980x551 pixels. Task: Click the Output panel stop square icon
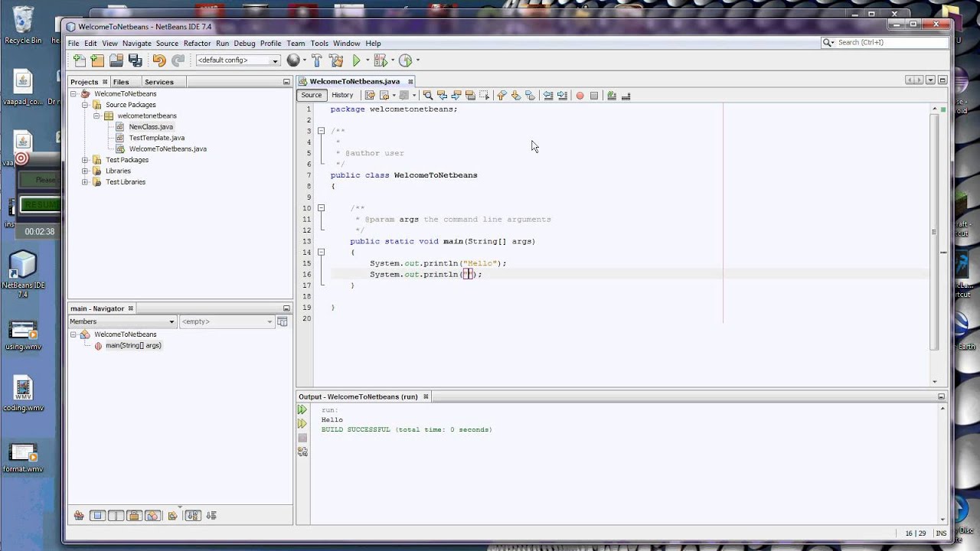coord(302,438)
